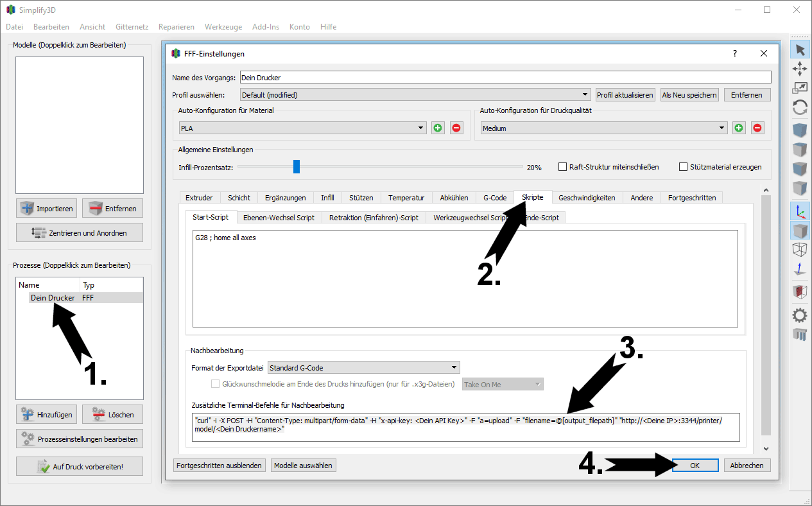Viewport: 812px width, 506px height.
Task: Click Hinzufügen process button
Action: (x=48, y=414)
